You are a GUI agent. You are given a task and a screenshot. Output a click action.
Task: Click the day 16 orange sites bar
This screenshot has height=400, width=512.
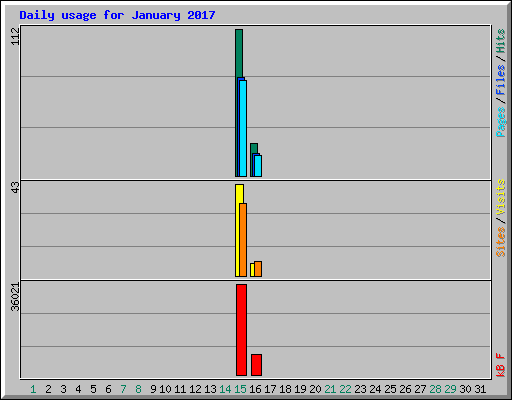258,269
